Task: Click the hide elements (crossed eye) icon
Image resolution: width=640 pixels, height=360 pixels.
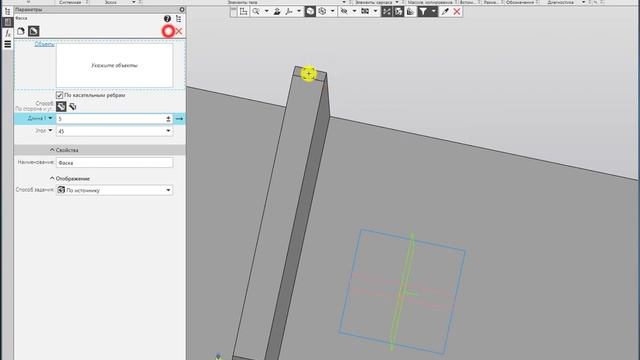Action: pyautogui.click(x=344, y=11)
